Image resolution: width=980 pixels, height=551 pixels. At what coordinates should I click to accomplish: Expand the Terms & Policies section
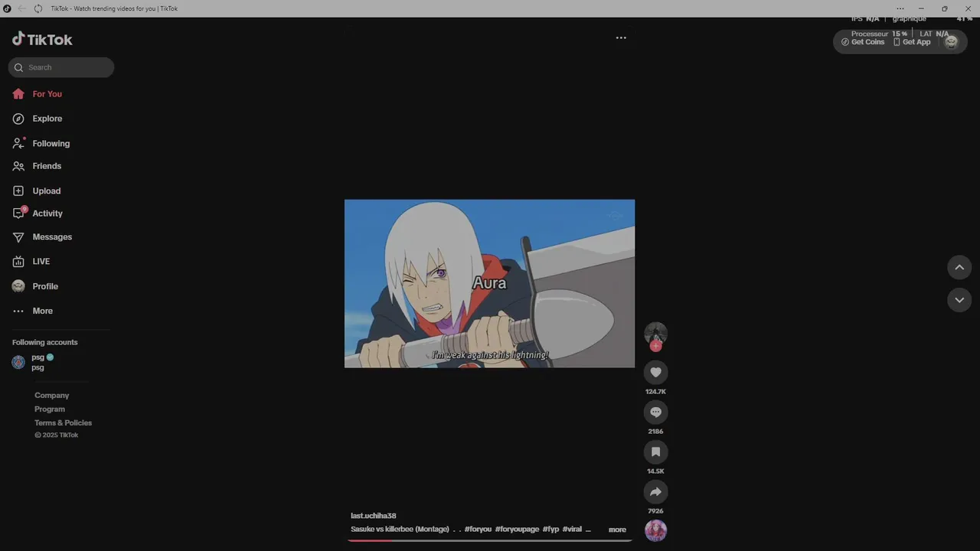(x=63, y=423)
